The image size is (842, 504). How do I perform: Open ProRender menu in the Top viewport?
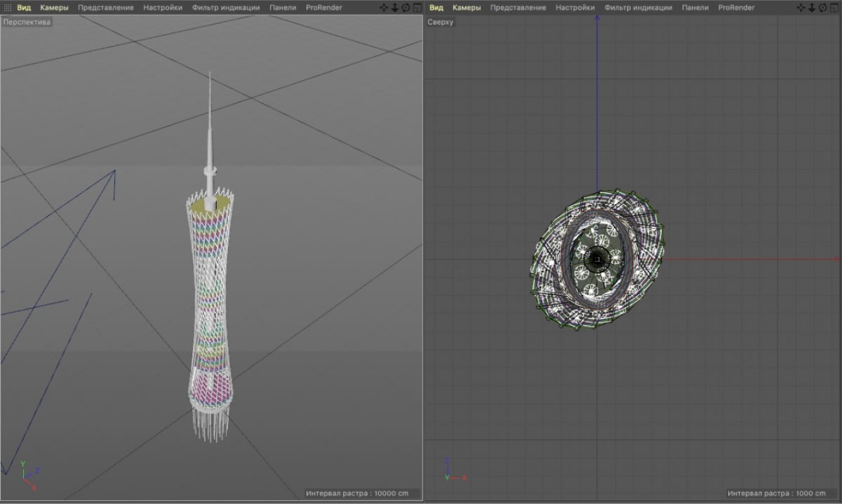(736, 8)
